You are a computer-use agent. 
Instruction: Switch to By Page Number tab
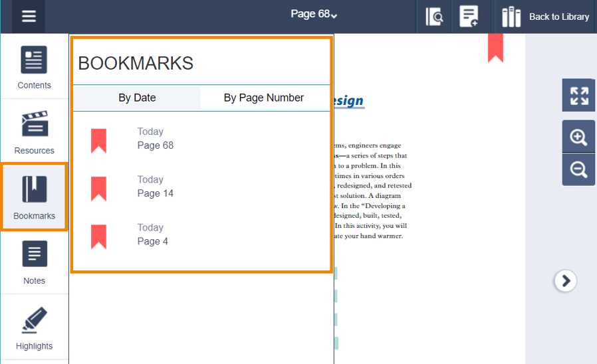(x=263, y=98)
